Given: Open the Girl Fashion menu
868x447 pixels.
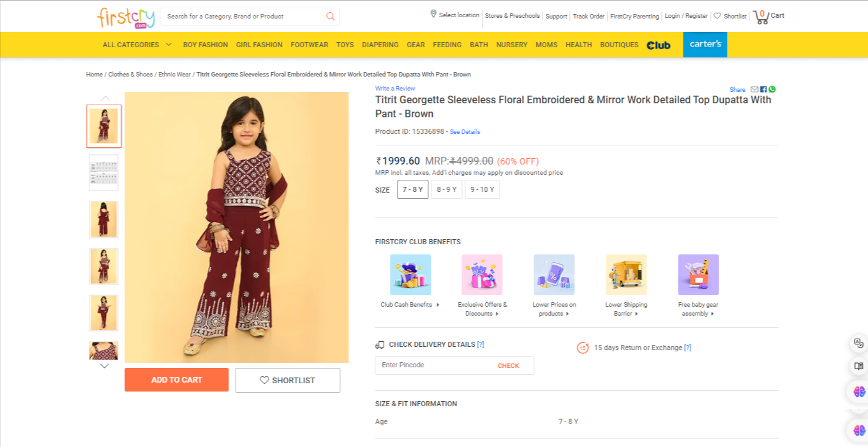Looking at the screenshot, I should pos(259,45).
